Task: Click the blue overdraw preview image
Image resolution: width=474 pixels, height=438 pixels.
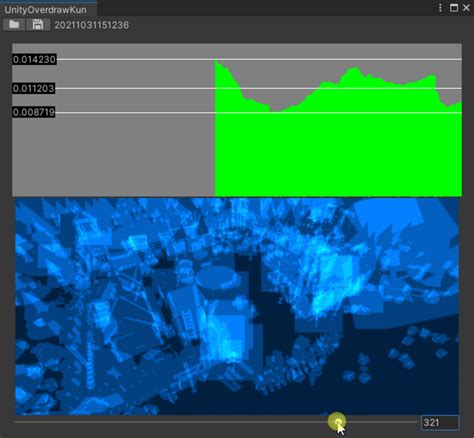Action: coord(237,307)
